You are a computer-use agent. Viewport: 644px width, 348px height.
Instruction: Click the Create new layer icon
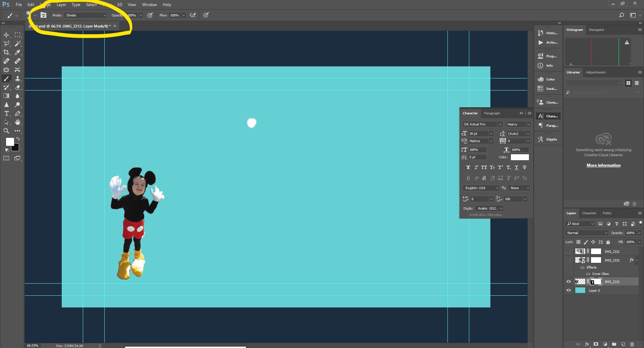[623, 344]
